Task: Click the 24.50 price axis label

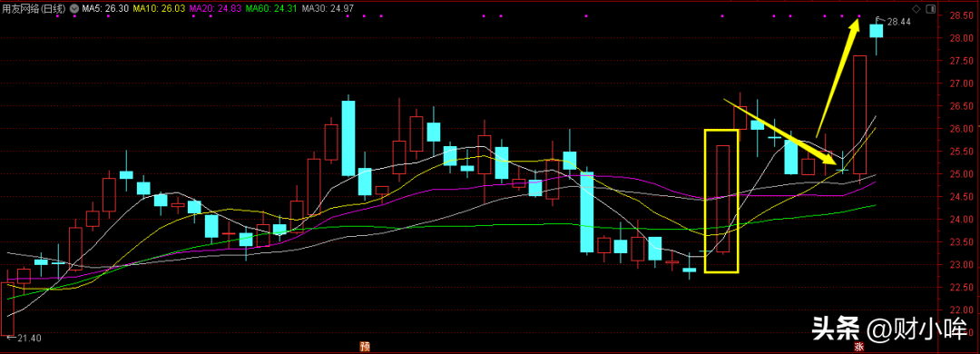Action: [x=962, y=197]
